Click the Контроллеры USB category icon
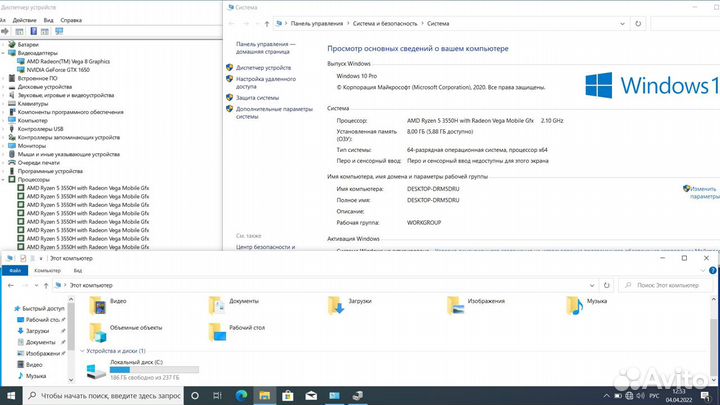 (12, 129)
